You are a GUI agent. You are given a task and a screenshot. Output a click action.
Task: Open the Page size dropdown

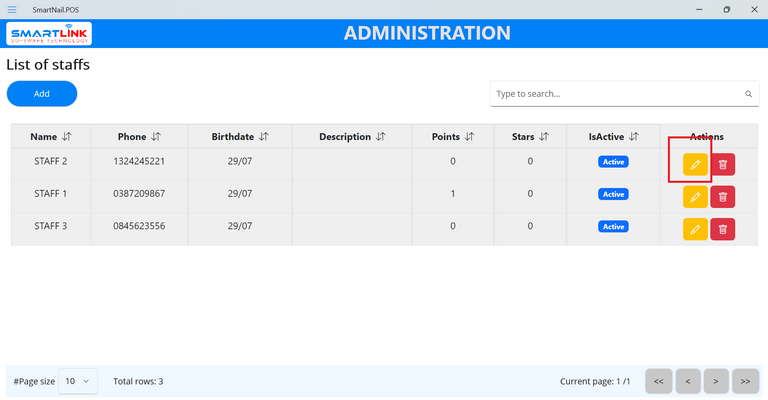77,381
